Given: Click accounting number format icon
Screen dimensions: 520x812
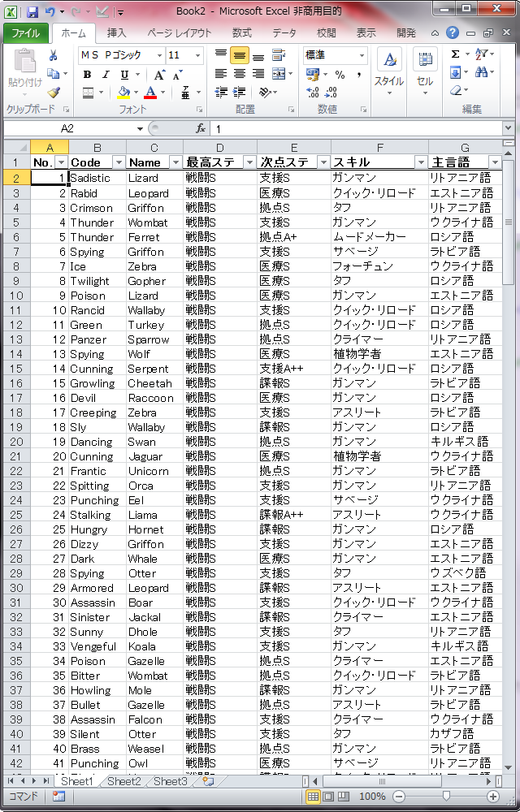Looking at the screenshot, I should 312,74.
